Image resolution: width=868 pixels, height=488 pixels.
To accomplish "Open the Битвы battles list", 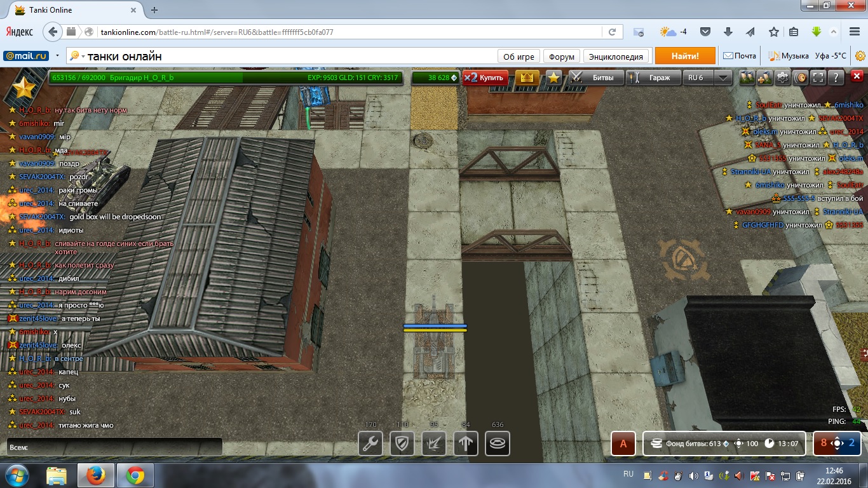I will pos(595,78).
